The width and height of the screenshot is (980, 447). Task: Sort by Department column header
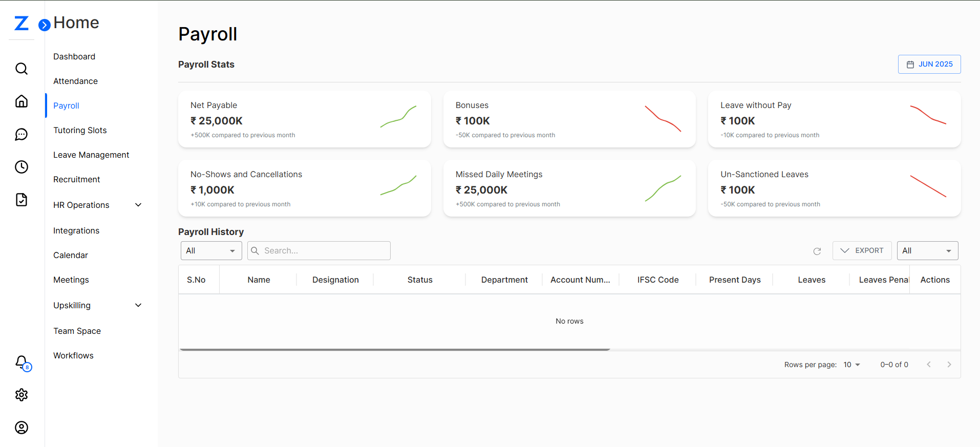click(x=504, y=280)
